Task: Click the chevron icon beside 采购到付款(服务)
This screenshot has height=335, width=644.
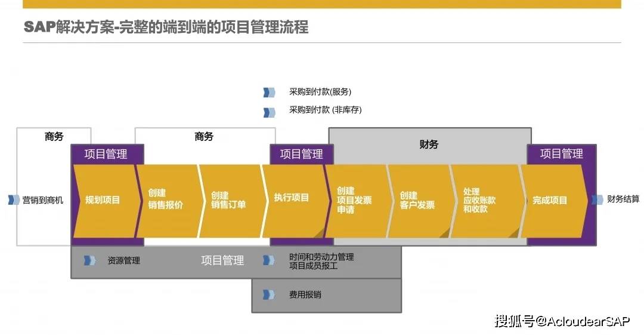Action: point(269,92)
